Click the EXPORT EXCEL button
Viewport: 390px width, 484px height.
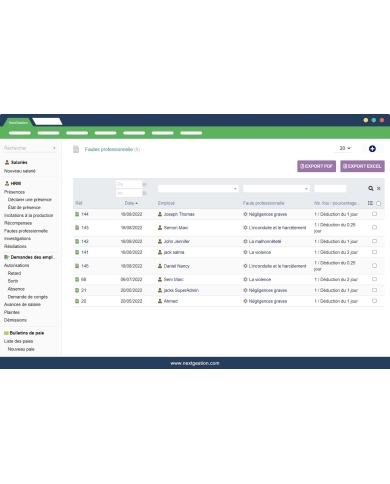362,166
